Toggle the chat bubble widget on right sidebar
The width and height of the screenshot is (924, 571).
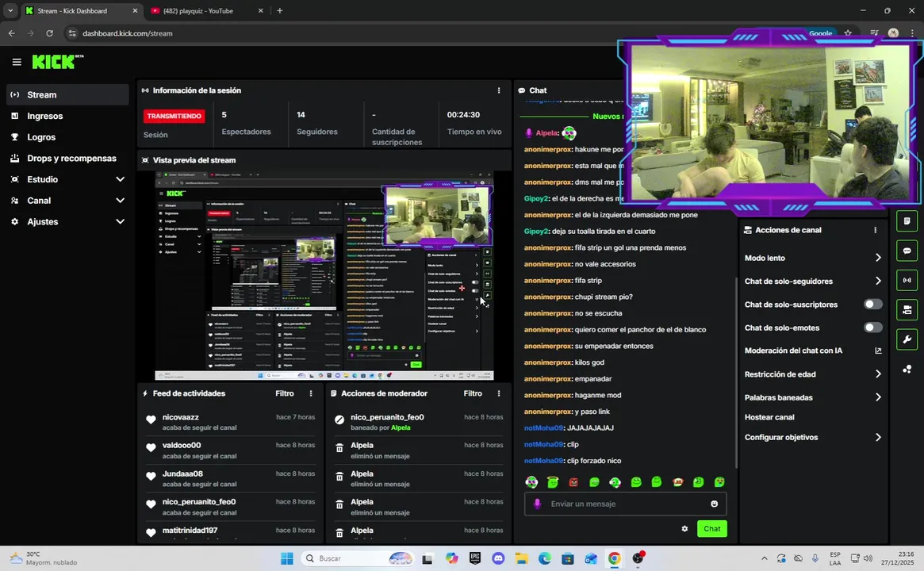pyautogui.click(x=907, y=251)
